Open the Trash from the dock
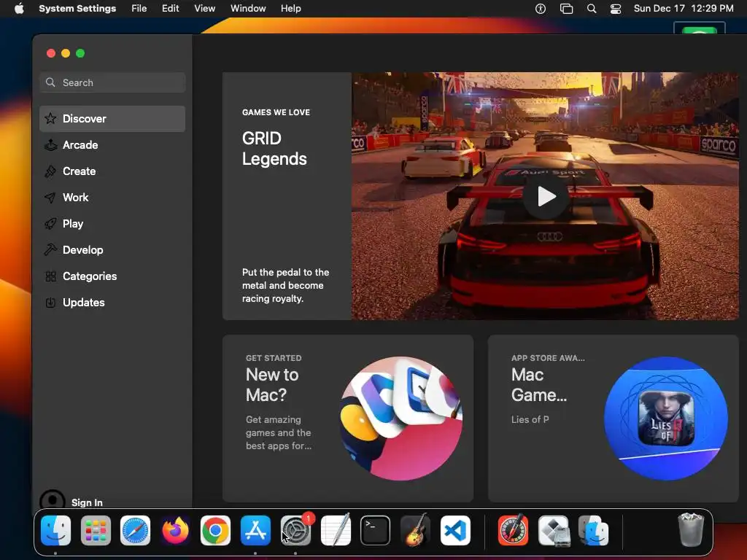This screenshot has height=560, width=747. click(691, 530)
